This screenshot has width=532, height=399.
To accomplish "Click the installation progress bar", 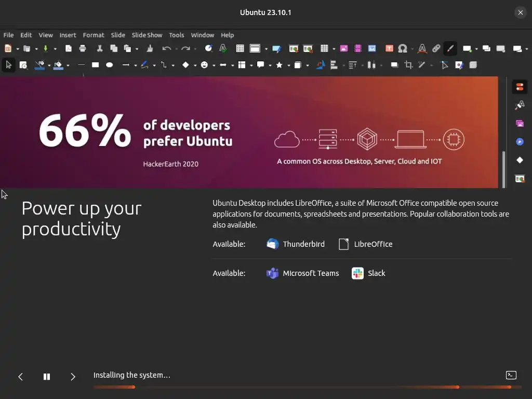I will [x=308, y=387].
